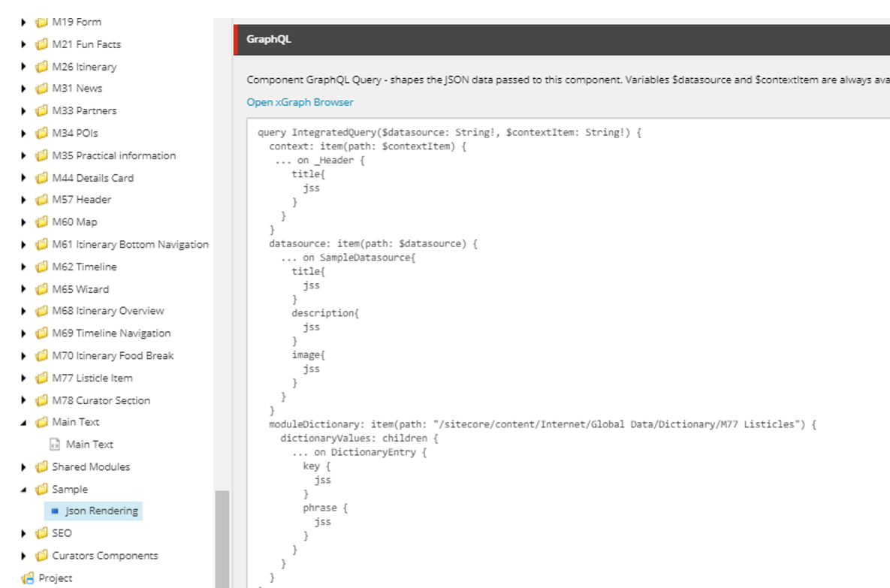
Task: Select M61 Itinerary Bottom Navigation item
Action: [x=130, y=244]
